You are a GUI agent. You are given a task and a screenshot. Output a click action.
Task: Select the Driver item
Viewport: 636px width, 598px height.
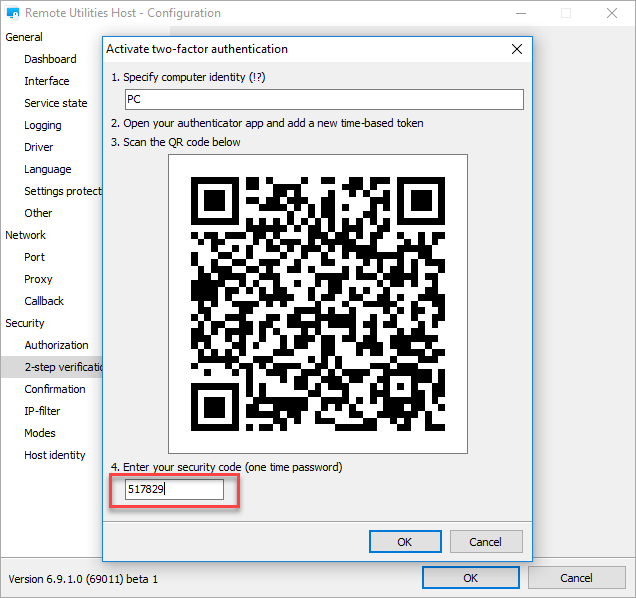[x=39, y=147]
